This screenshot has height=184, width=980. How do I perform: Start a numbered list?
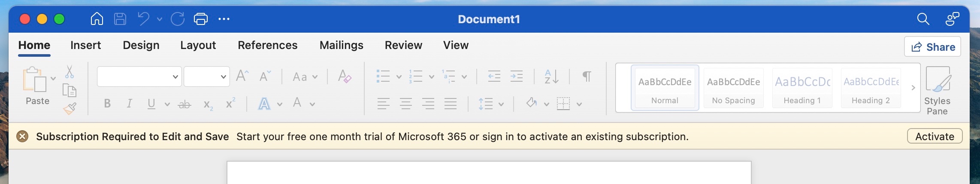[415, 77]
